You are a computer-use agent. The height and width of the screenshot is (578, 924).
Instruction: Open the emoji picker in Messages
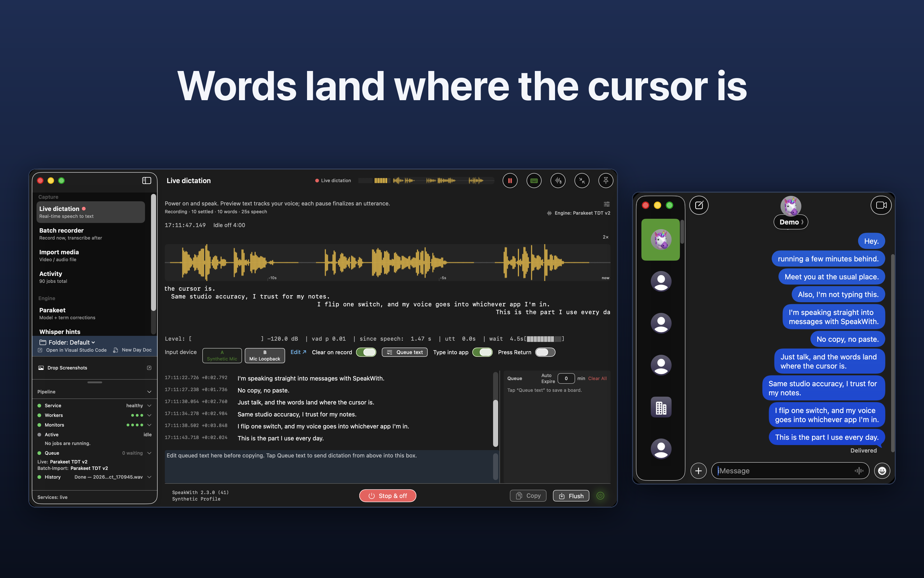pyautogui.click(x=882, y=470)
